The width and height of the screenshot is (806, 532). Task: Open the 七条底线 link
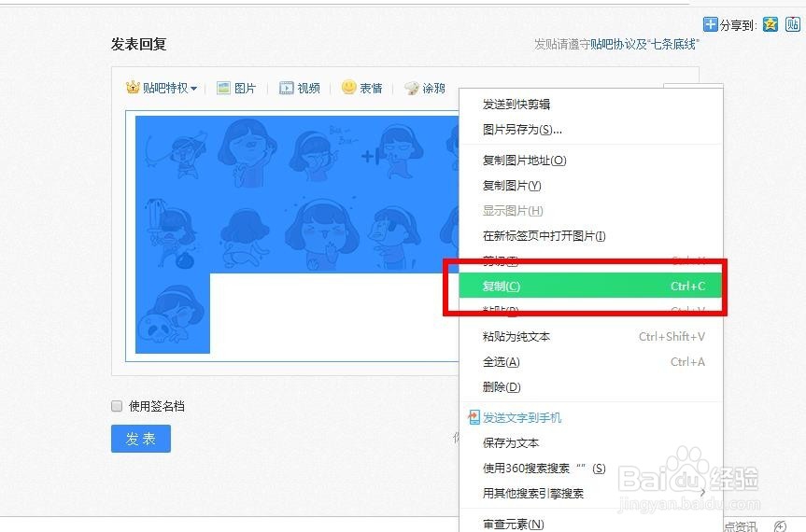click(x=673, y=44)
